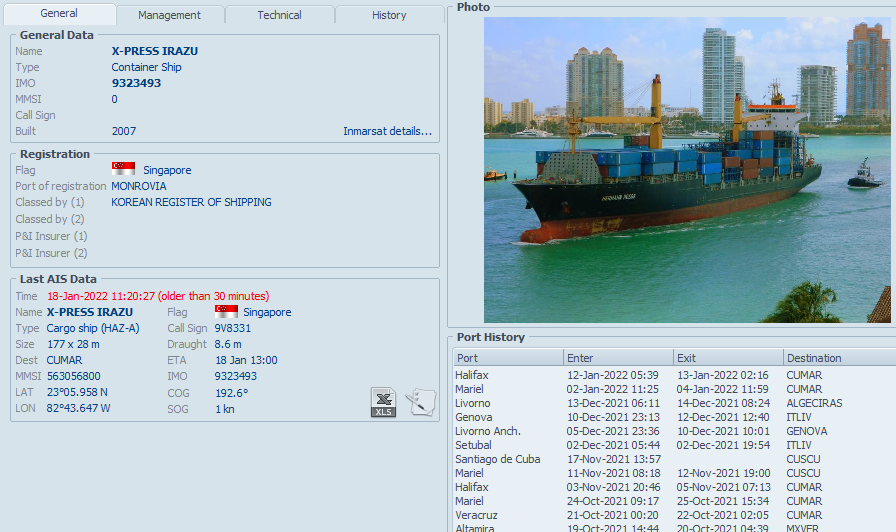Image resolution: width=896 pixels, height=532 pixels.
Task: Open the Management tab
Action: click(169, 15)
